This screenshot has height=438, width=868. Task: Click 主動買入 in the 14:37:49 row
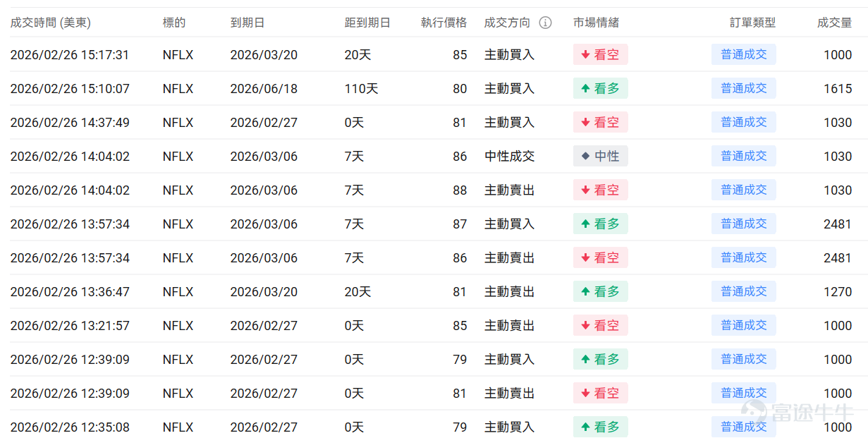point(509,123)
